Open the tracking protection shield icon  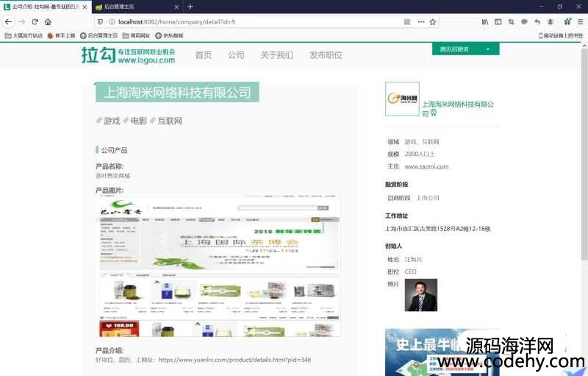coord(100,22)
